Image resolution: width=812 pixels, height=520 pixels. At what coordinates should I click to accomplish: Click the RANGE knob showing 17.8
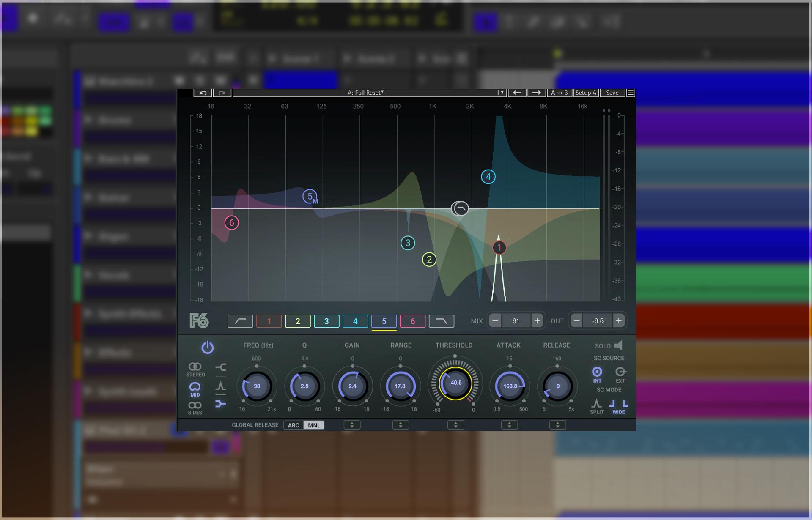(x=400, y=386)
